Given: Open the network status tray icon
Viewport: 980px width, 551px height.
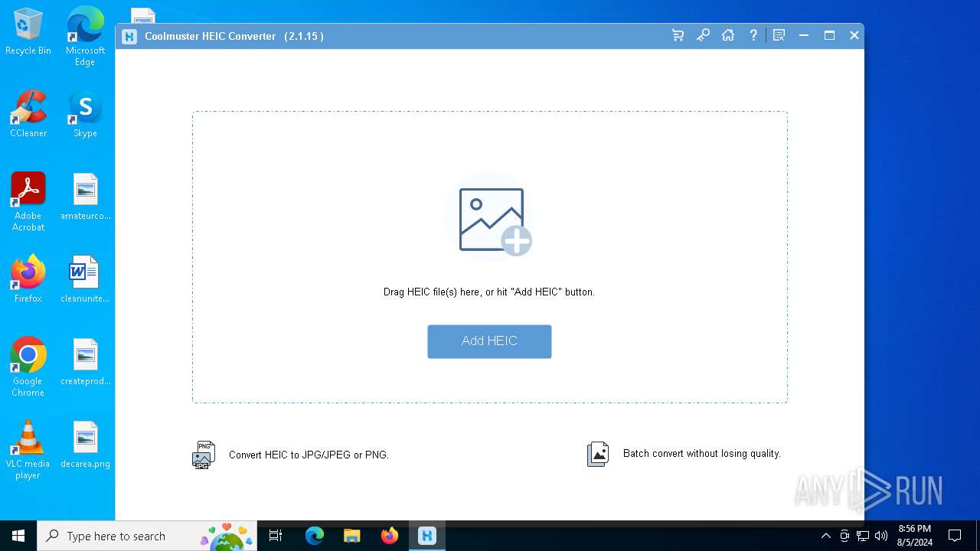Looking at the screenshot, I should [863, 536].
